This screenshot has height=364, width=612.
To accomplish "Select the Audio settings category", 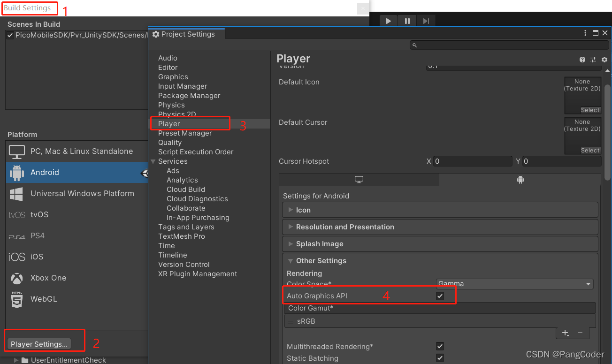I will coord(168,58).
